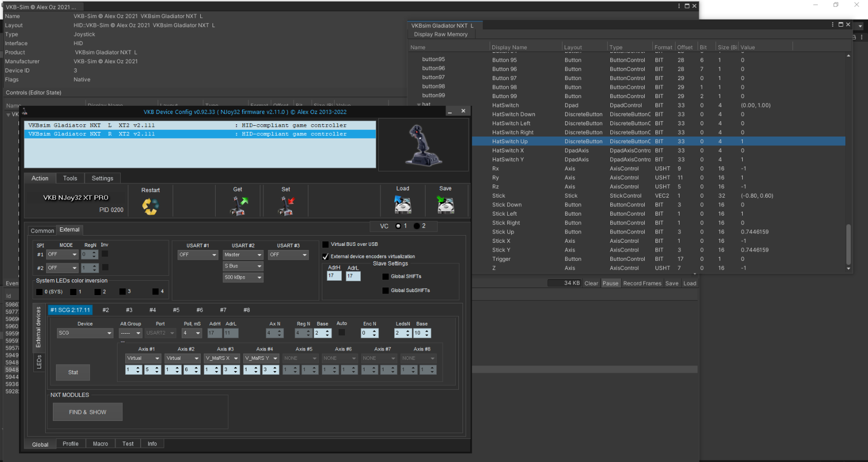The height and width of the screenshot is (462, 868).
Task: Enable the Global SHIFTs checkbox
Action: (385, 277)
